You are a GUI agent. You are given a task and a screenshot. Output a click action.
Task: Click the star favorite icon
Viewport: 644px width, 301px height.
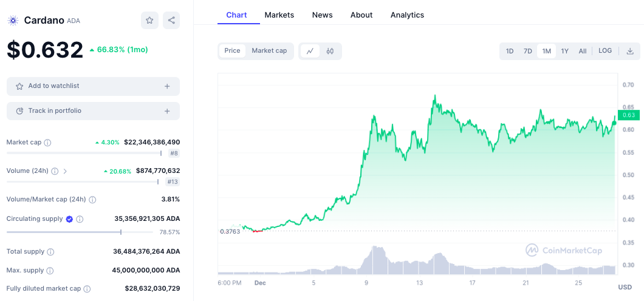pos(149,20)
